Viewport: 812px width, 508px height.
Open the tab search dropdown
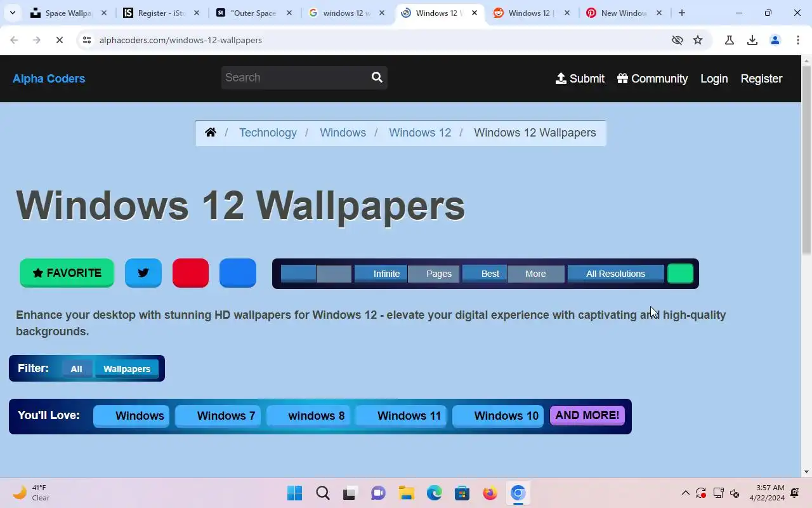tap(12, 13)
